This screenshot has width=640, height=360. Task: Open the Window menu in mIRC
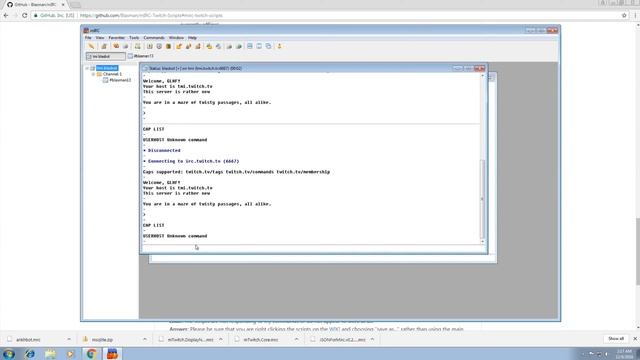[x=176, y=38]
